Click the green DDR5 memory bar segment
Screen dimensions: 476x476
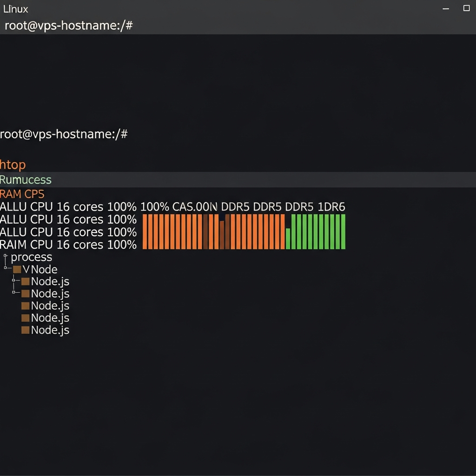pyautogui.click(x=316, y=231)
